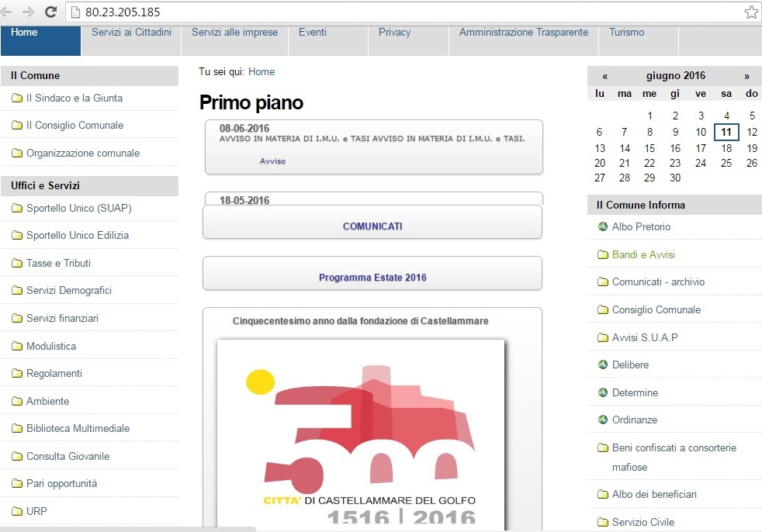Image resolution: width=762 pixels, height=532 pixels.
Task: Click the folder icon beside Bandi e Avvisi
Action: pyautogui.click(x=602, y=255)
